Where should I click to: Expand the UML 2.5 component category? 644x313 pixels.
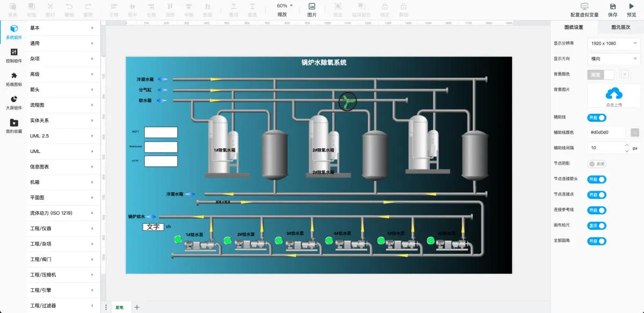62,136
